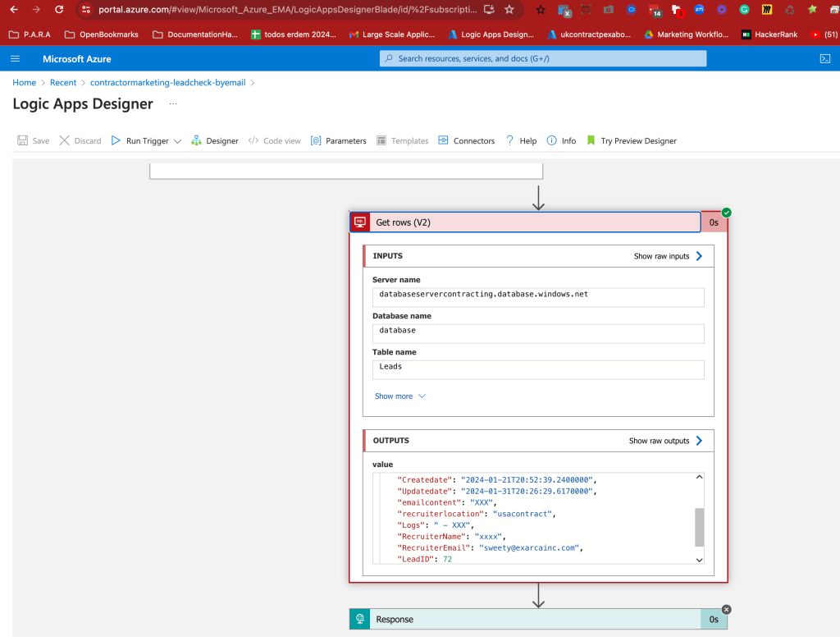Open contractormarketing-leadcheck-byemail breadcrumb
This screenshot has height=641, width=840.
(167, 83)
